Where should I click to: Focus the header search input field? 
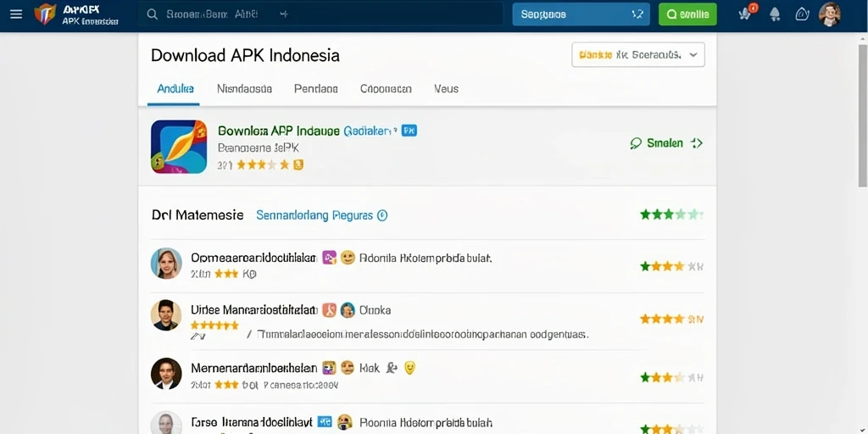click(320, 14)
